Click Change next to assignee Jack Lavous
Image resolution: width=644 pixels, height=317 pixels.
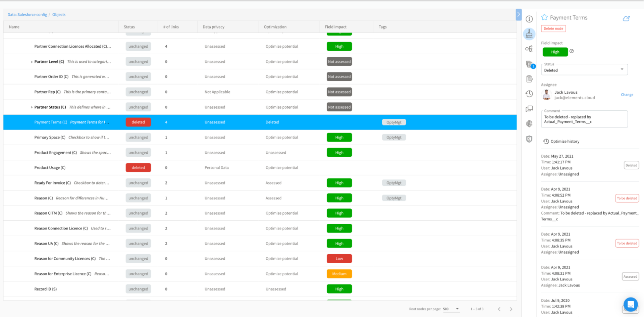click(x=627, y=95)
